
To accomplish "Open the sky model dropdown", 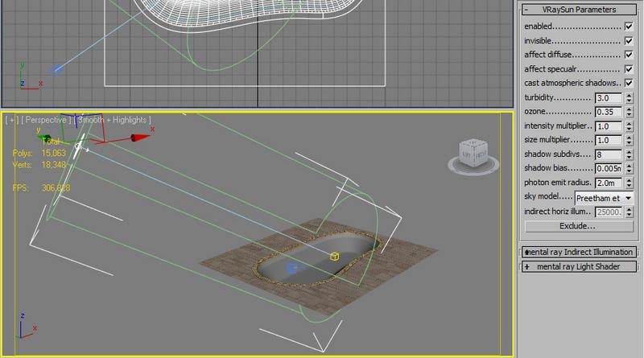I will [x=604, y=197].
